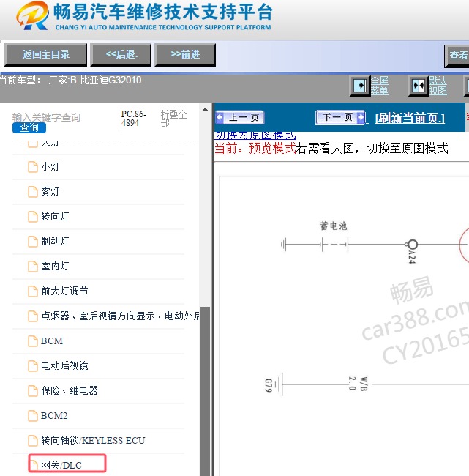This screenshot has height=476, width=469.
Task: Click the document icon beside 网关/DLC
Action: (x=33, y=465)
